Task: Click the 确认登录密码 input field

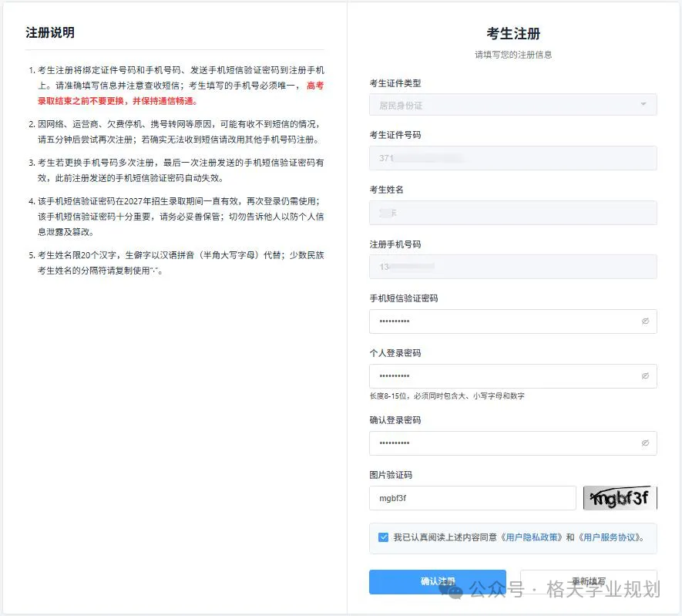Action: click(512, 443)
